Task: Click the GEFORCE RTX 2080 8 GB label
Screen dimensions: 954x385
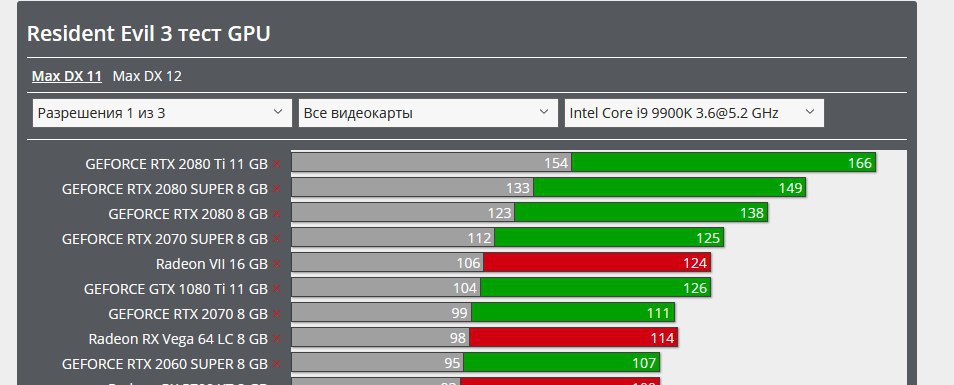Action: 188,214
